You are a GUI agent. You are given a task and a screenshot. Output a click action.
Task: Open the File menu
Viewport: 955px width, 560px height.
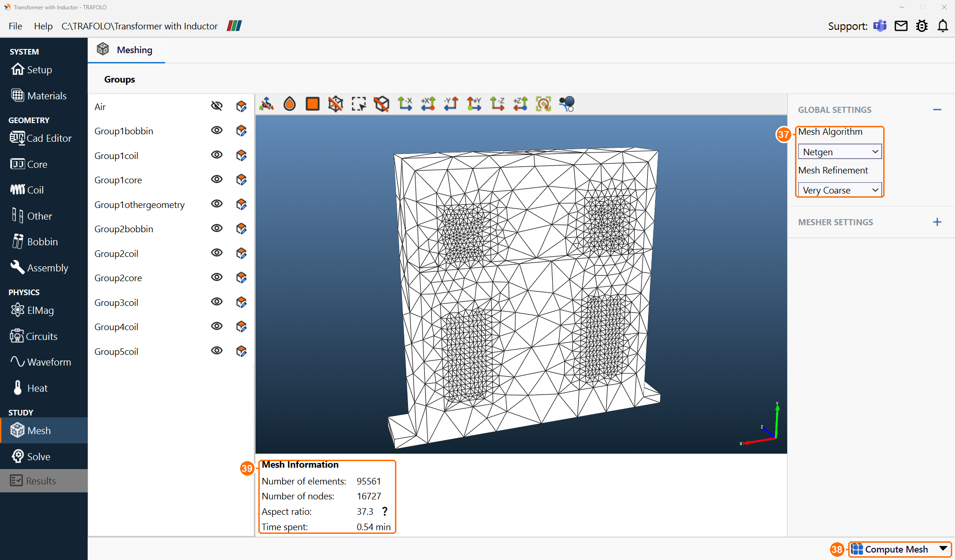click(x=15, y=26)
